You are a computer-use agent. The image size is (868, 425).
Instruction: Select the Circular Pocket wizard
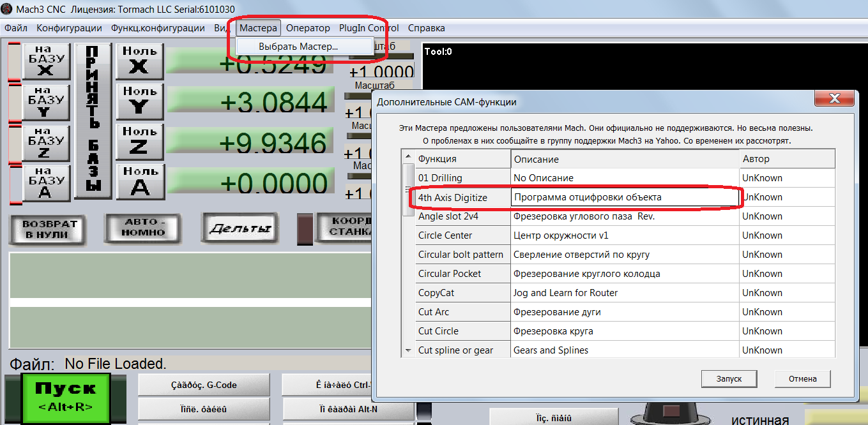coord(463,274)
